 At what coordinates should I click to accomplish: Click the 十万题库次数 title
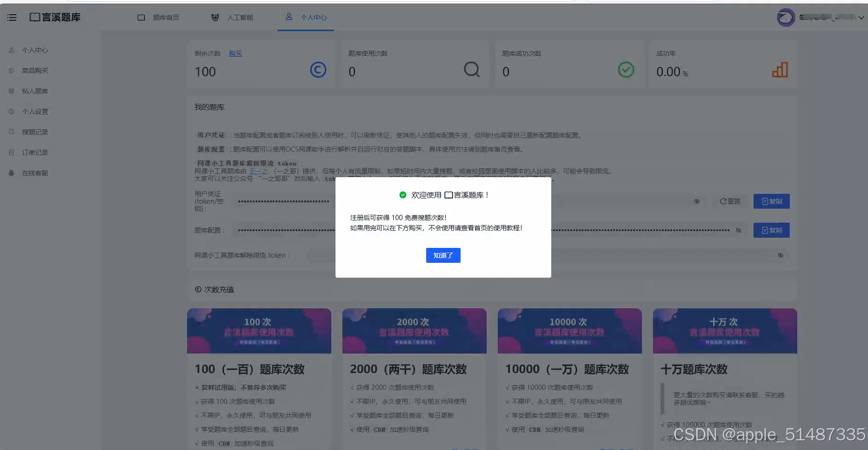694,370
